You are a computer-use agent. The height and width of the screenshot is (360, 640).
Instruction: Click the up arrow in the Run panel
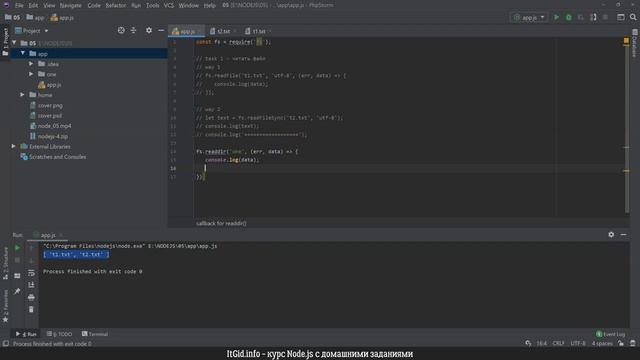pos(31,248)
